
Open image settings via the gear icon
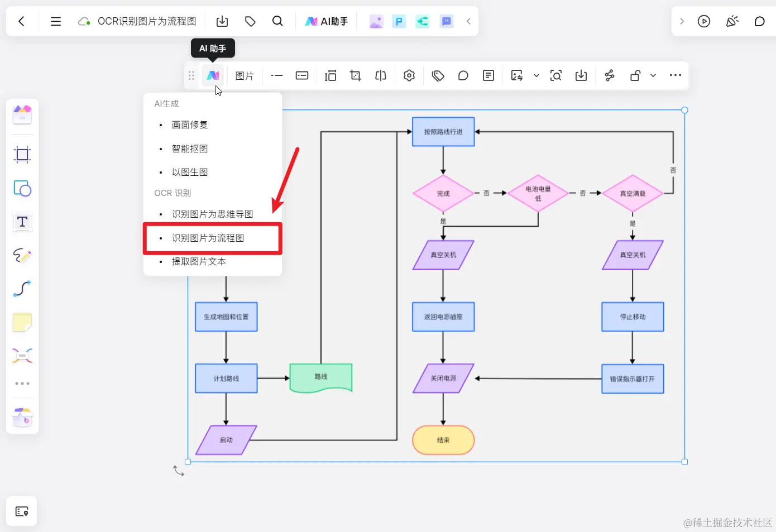click(409, 75)
